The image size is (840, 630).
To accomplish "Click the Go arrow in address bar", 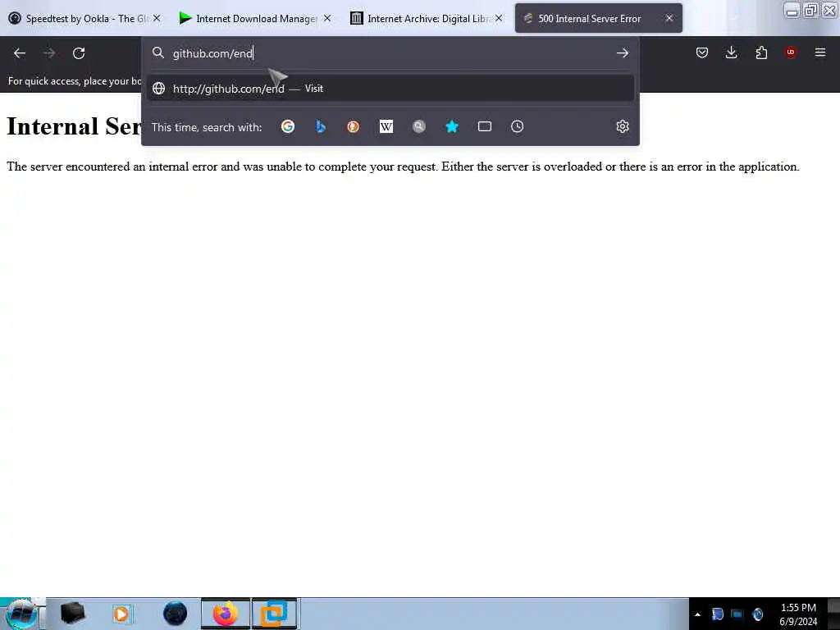I will (x=622, y=53).
